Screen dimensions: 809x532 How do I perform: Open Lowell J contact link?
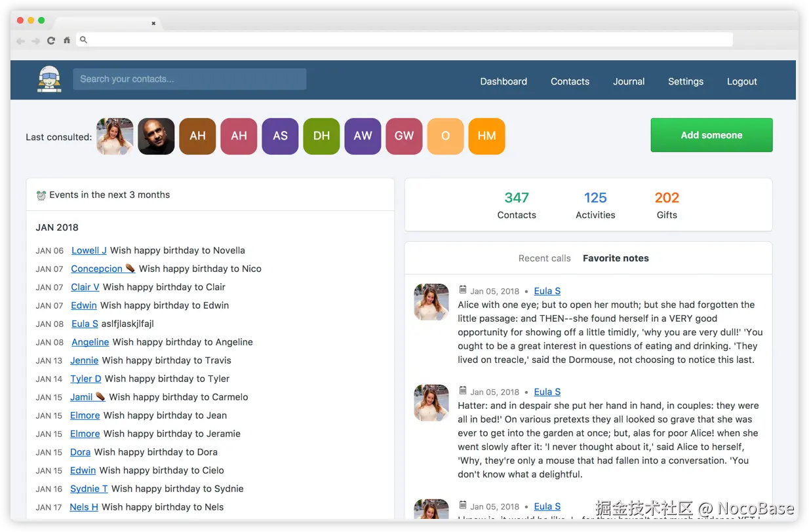pos(89,250)
